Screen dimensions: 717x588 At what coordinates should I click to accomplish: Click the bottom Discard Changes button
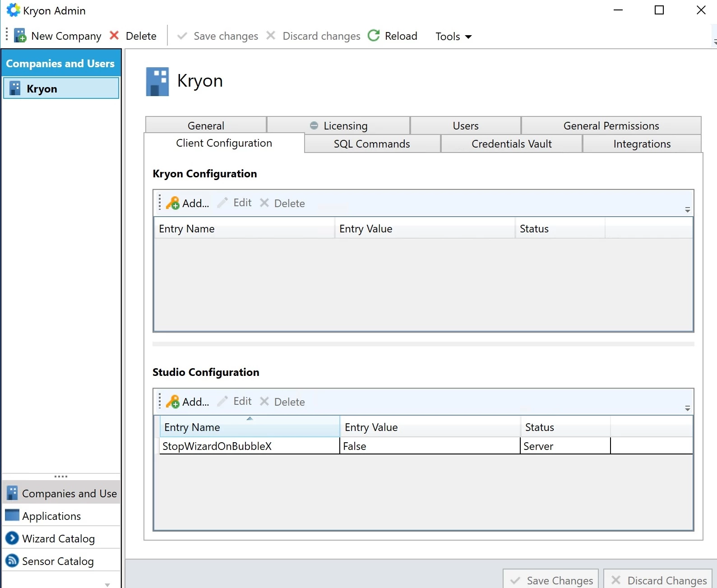coord(658,580)
